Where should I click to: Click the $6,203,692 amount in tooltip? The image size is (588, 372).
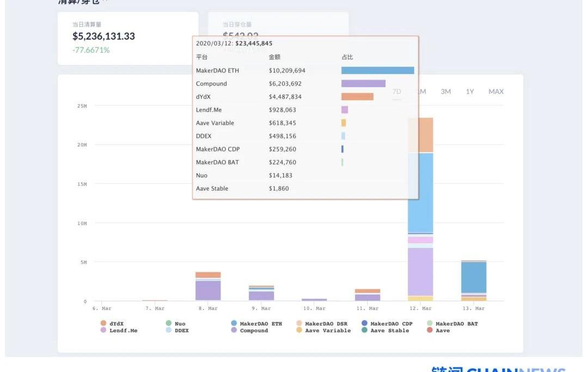click(x=285, y=84)
